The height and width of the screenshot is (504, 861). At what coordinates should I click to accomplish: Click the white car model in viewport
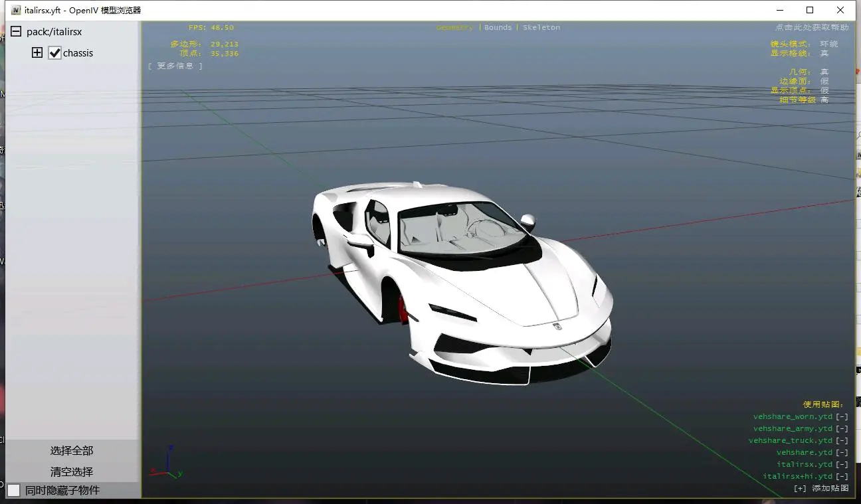tap(462, 282)
